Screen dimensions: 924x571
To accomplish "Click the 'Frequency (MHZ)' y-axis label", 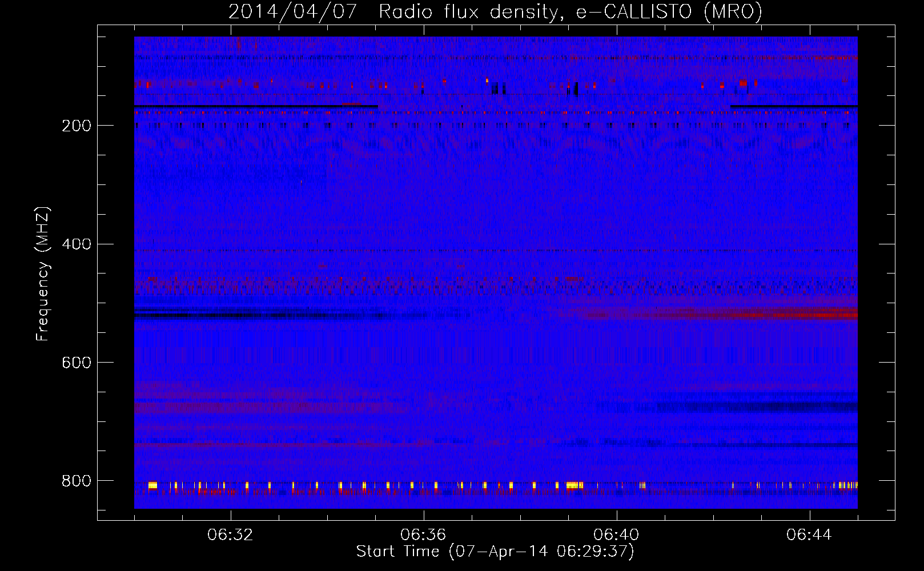I will (43, 274).
